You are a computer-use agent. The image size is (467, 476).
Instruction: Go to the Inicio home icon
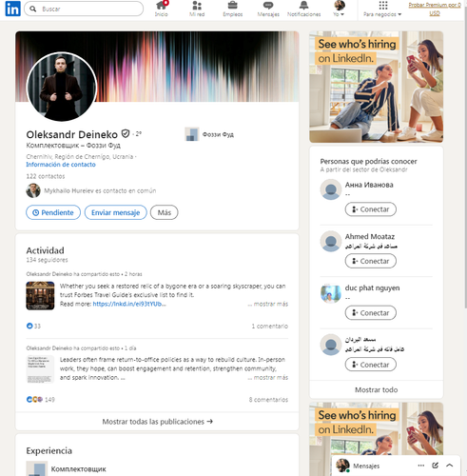pyautogui.click(x=162, y=9)
